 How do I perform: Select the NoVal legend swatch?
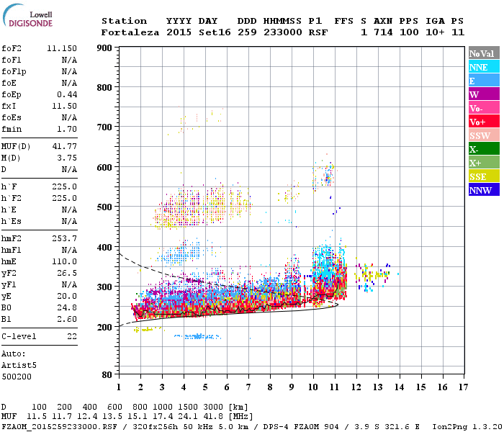coord(484,53)
